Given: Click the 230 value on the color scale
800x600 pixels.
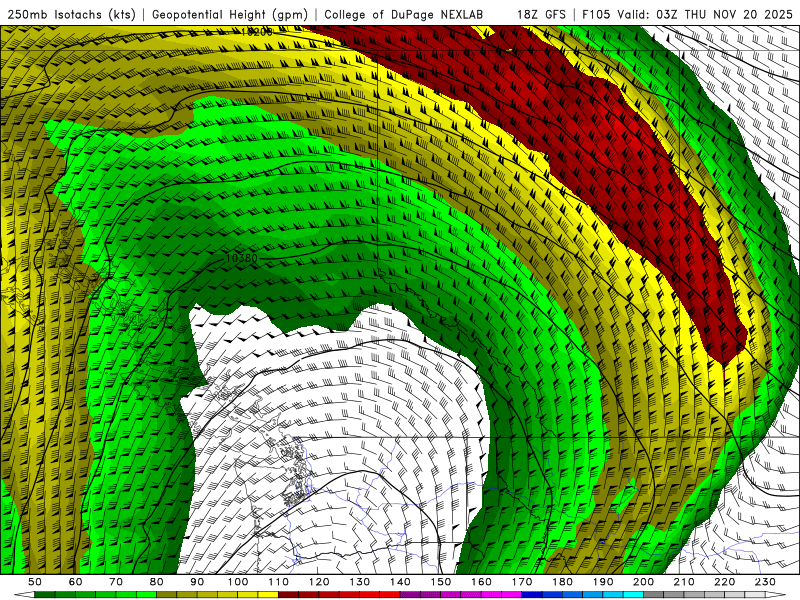Looking at the screenshot, I should point(765,582).
